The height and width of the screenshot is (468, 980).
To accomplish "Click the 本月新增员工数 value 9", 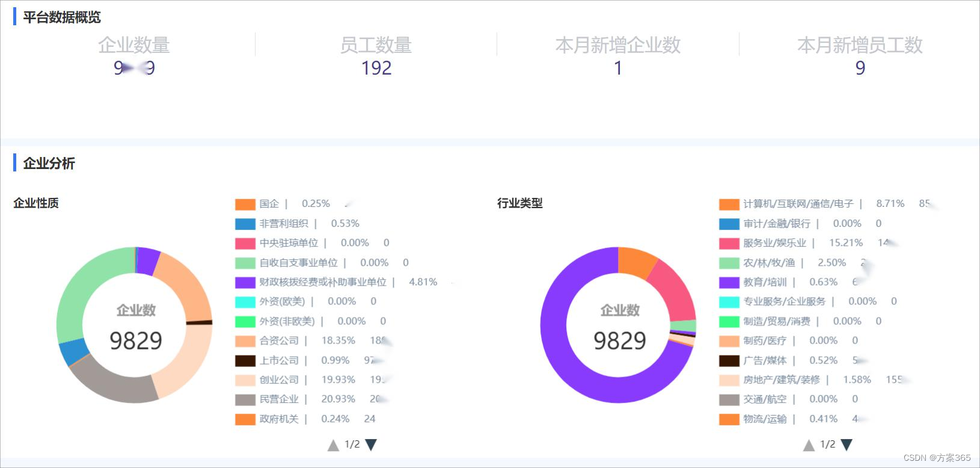I will (x=860, y=68).
